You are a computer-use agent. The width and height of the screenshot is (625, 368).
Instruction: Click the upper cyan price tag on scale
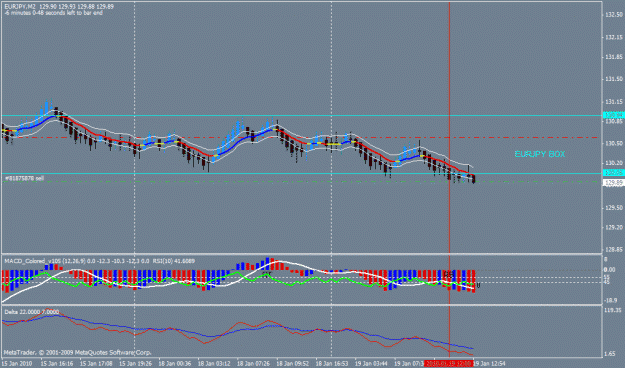(613, 115)
